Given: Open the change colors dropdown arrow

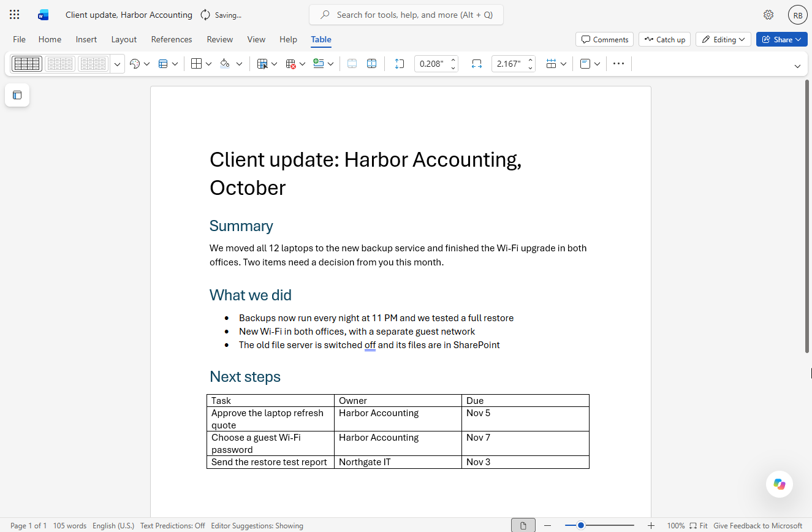Looking at the screenshot, I should [x=146, y=64].
